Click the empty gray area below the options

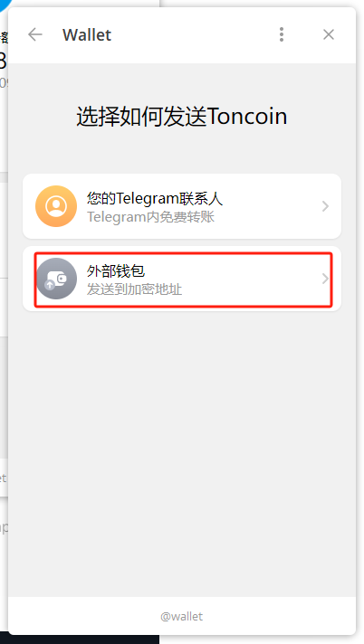pos(182,451)
